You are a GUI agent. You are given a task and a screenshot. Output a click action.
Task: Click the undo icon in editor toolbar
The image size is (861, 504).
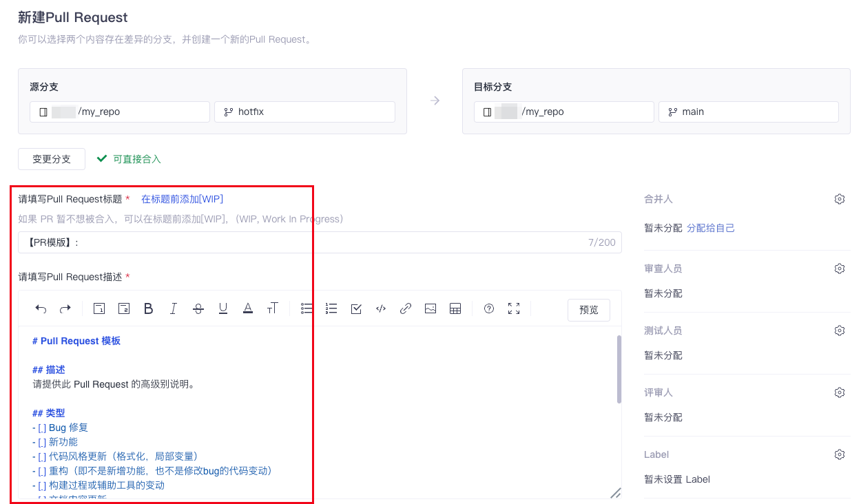pyautogui.click(x=41, y=309)
